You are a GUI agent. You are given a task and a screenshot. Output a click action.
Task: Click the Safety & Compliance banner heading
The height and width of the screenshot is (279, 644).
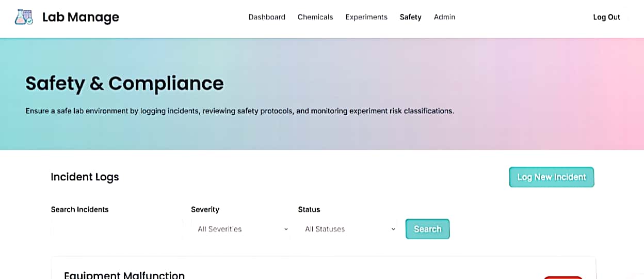point(124,83)
